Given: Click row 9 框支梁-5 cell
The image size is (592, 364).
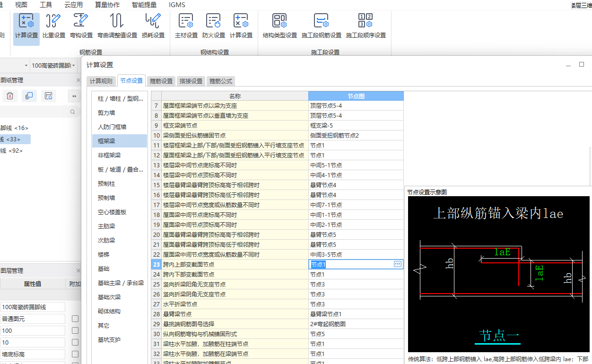Looking at the screenshot, I should (x=356, y=125).
